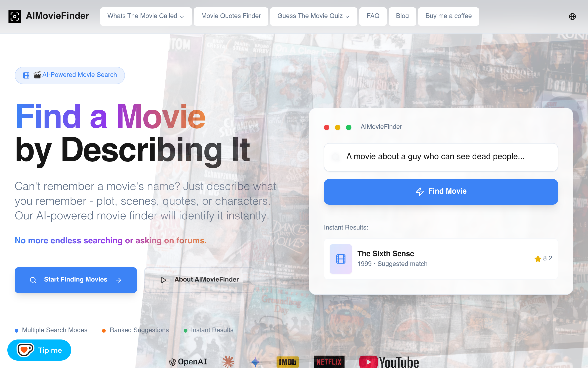Click the AIMovieFinder logo icon

(14, 16)
